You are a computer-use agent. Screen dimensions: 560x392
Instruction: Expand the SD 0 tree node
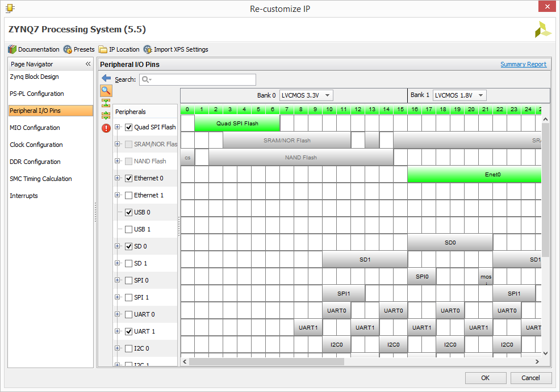(x=117, y=246)
